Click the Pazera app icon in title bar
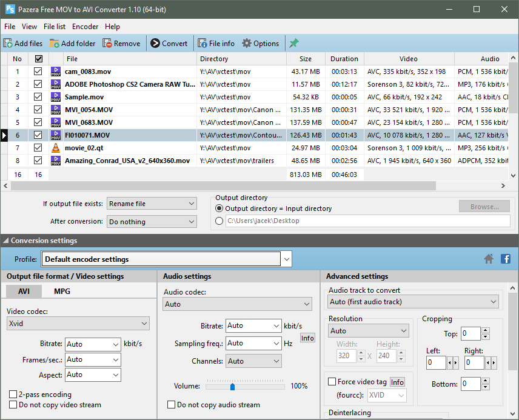The height and width of the screenshot is (420, 519). (x=10, y=9)
